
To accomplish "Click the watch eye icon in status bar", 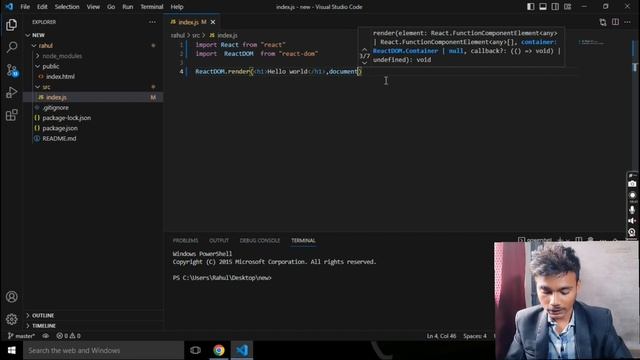I will pos(46,336).
